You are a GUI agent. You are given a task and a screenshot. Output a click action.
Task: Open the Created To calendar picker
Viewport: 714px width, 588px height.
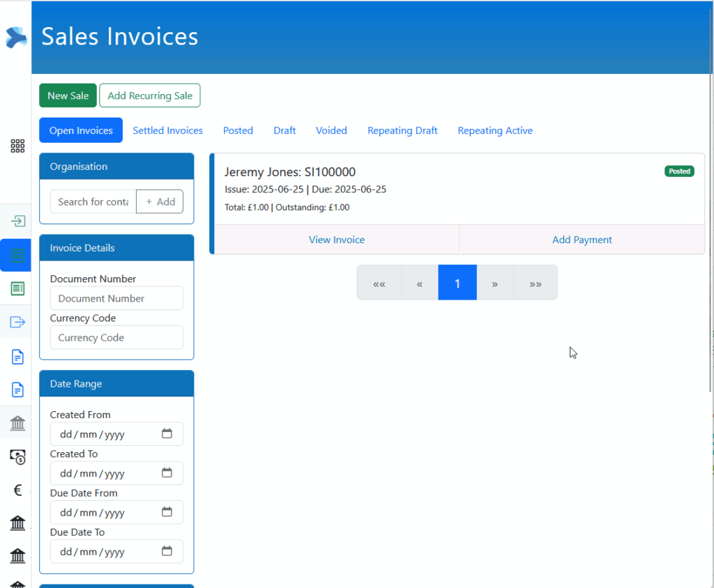click(x=167, y=473)
